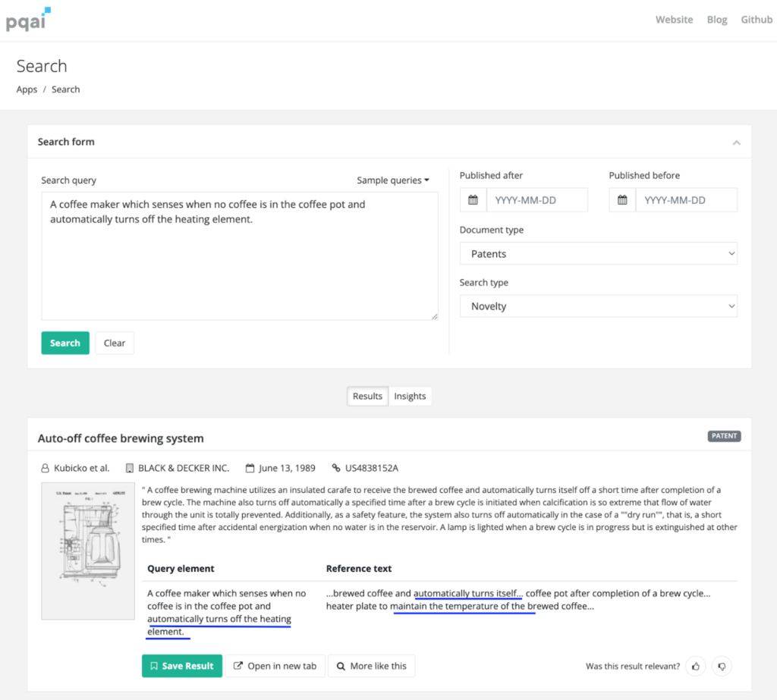This screenshot has height=700, width=777.
Task: Click the inventor person icon beside Kubicko
Action: [x=45, y=468]
